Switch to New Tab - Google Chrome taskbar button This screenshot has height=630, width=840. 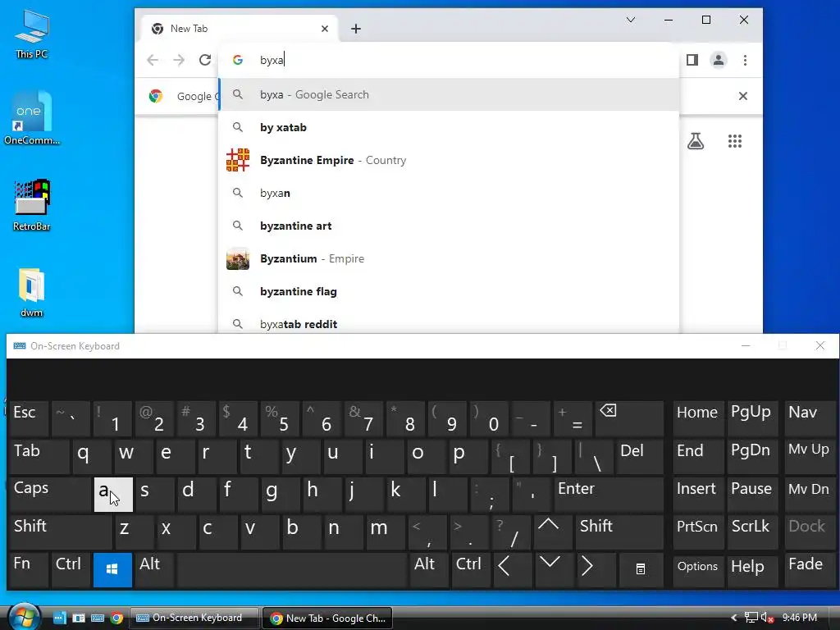[327, 619]
